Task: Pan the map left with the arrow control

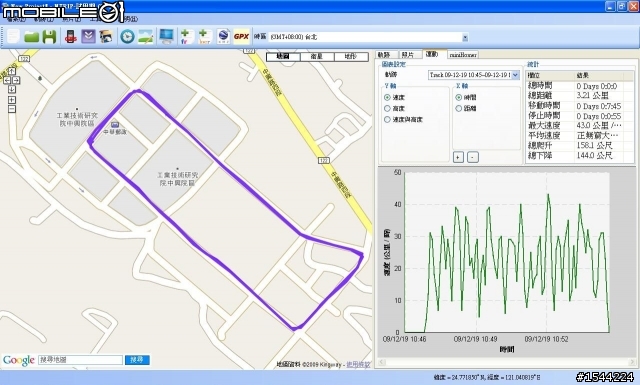Action: coord(7,80)
